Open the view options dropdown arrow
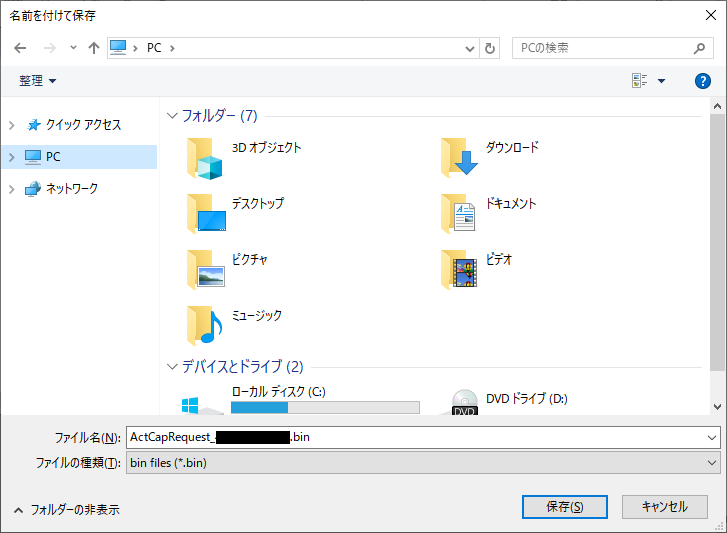Screen dimensions: 727x533 (x=661, y=81)
